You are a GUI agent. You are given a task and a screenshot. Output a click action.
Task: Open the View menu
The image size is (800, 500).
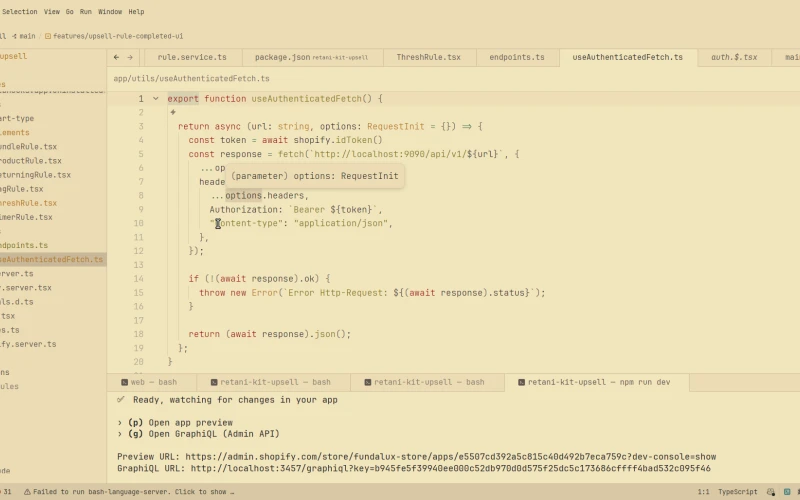coord(52,12)
